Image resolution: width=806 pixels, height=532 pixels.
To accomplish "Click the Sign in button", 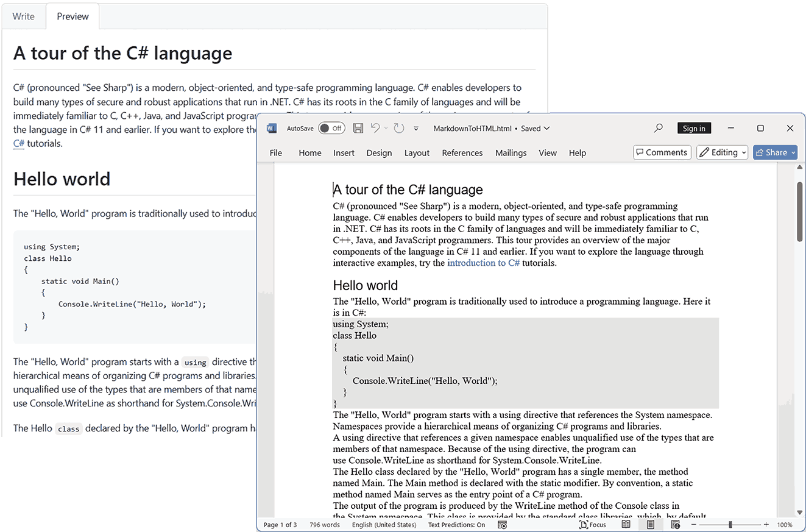I will click(694, 128).
